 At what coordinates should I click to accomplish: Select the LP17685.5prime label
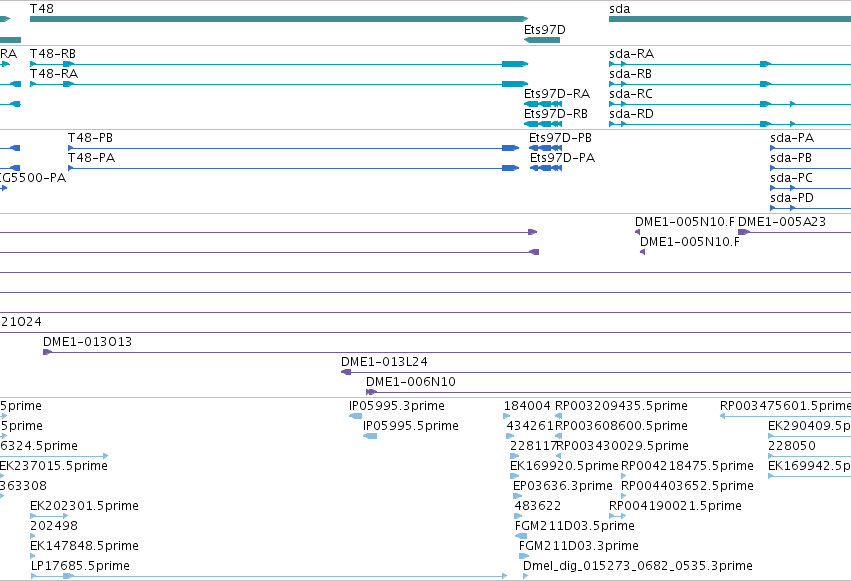[80, 566]
